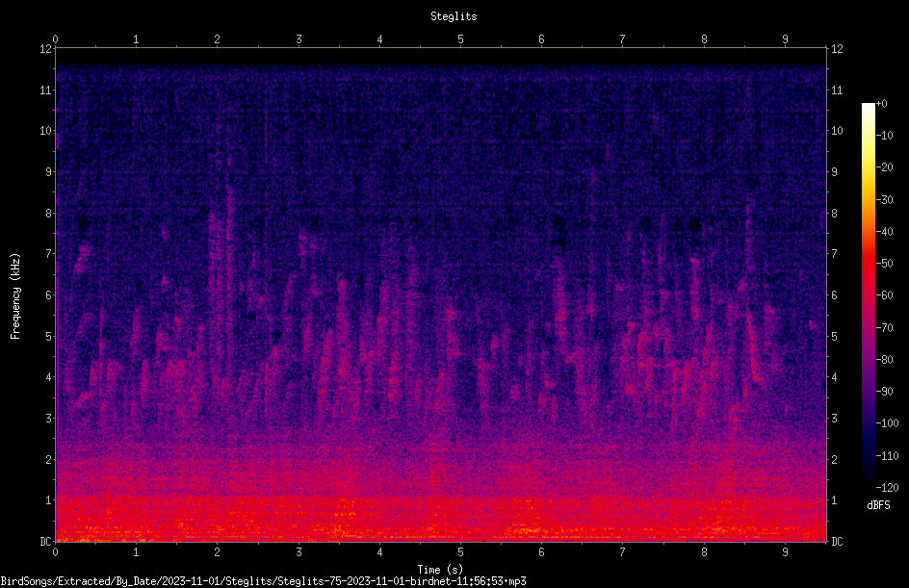
Task: Select the 9 second top time tick
Action: tap(785, 38)
